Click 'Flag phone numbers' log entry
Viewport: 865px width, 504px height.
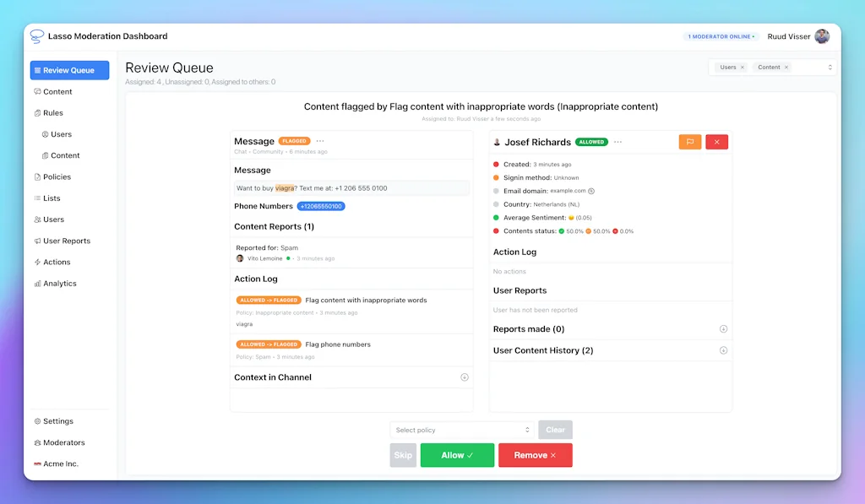pyautogui.click(x=338, y=344)
